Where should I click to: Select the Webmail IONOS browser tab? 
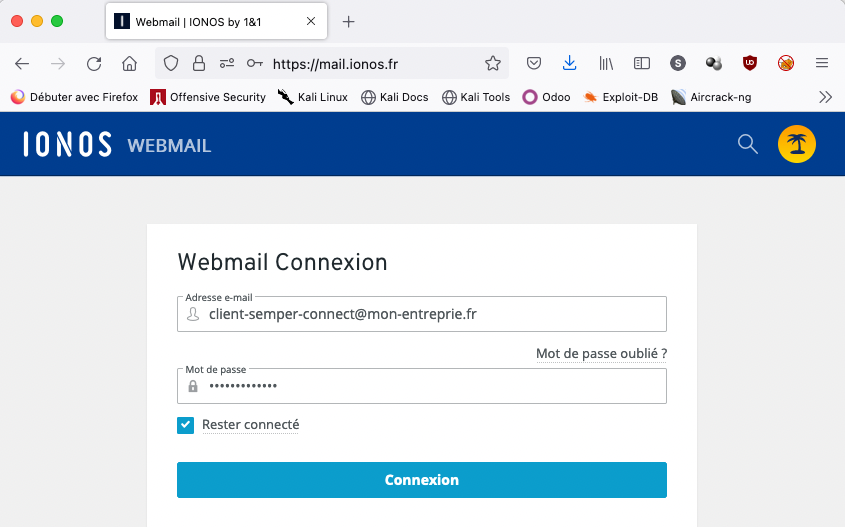(210, 21)
